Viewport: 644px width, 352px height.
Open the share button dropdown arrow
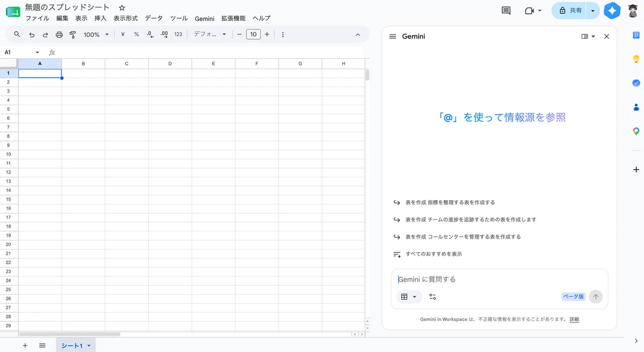pos(592,11)
